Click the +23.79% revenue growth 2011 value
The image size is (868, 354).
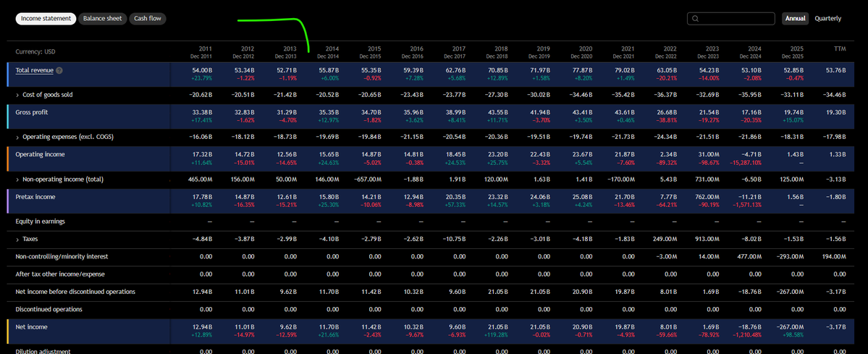pos(202,79)
